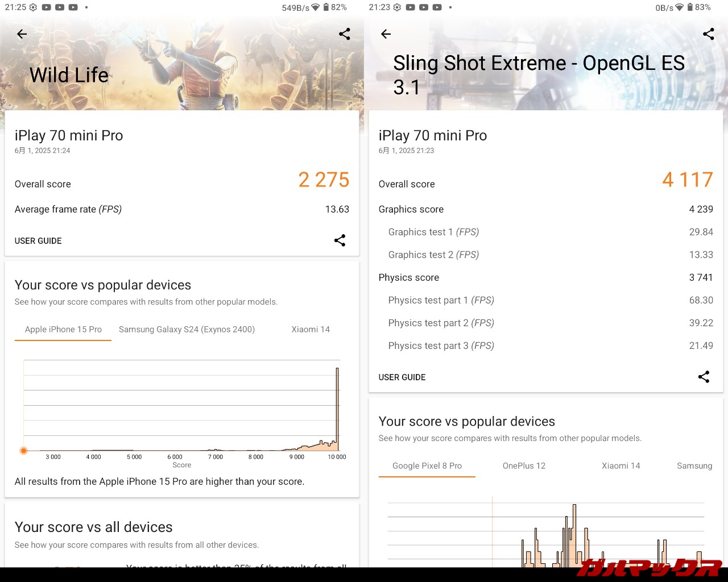Share the Sling Shot Extreme score card
The height and width of the screenshot is (582, 728).
704,377
